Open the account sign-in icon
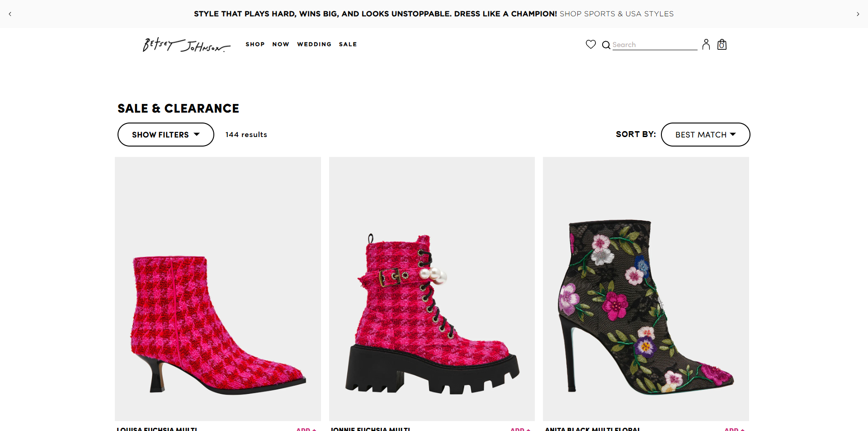This screenshot has height=431, width=868. (706, 44)
